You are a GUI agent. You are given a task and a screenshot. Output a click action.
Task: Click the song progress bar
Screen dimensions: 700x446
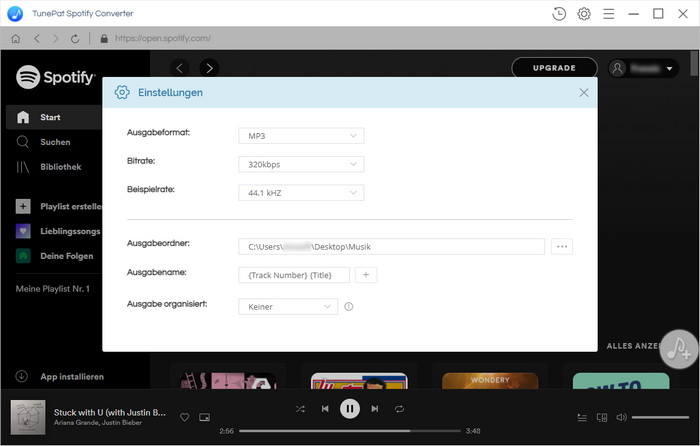pos(350,431)
